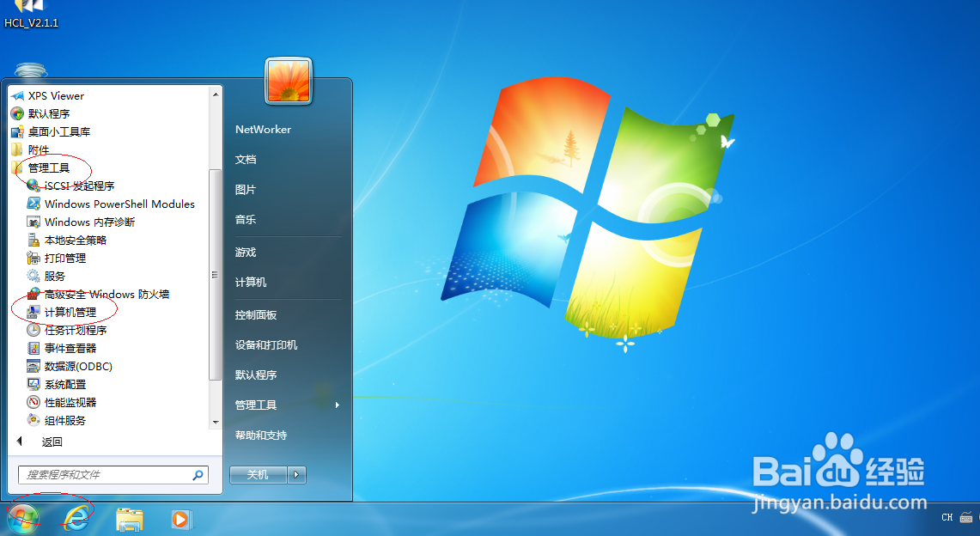This screenshot has height=536, width=980.
Task: Click 返回 to go back
Action: (x=52, y=442)
